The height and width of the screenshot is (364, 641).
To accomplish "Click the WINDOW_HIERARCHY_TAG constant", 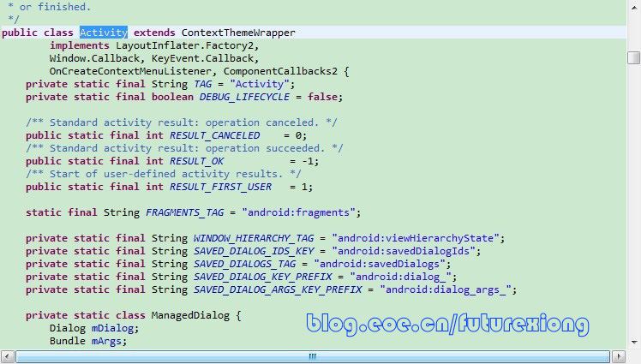I will pyautogui.click(x=254, y=238).
